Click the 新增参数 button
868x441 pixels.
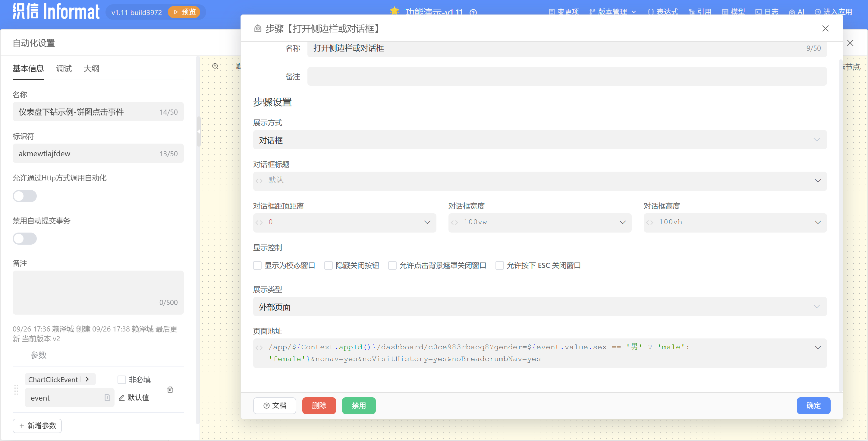tap(37, 426)
